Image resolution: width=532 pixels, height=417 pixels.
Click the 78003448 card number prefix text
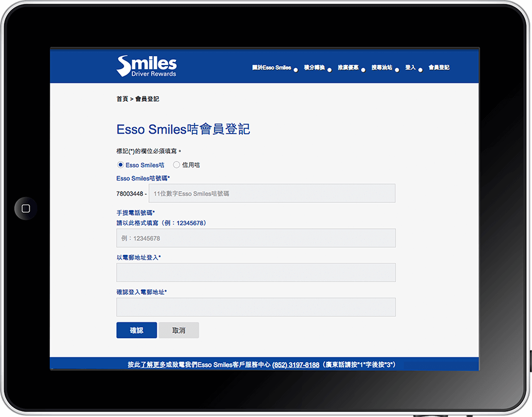(x=129, y=193)
